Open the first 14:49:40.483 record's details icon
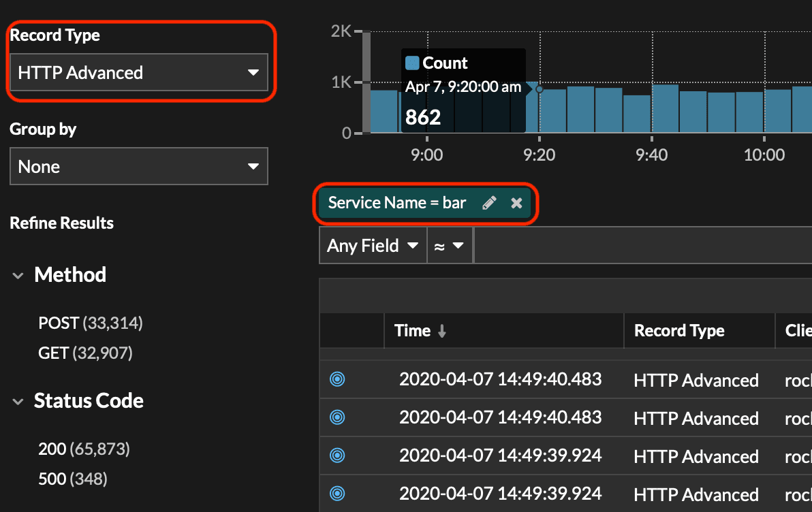This screenshot has width=812, height=512. [337, 379]
